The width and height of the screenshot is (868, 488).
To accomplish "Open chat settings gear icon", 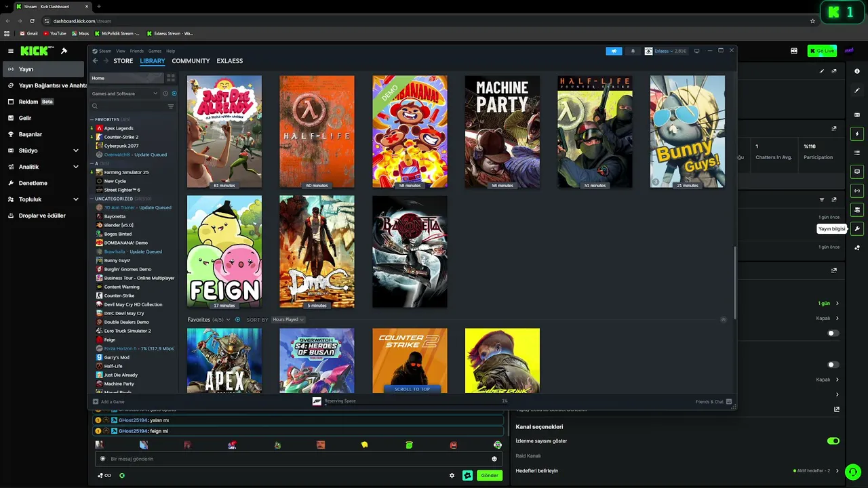I will tap(452, 475).
